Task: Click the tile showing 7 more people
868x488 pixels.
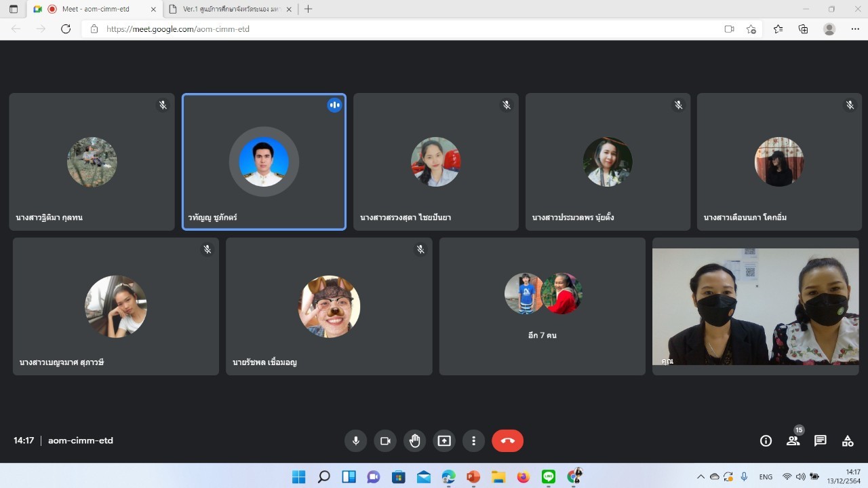Action: (542, 306)
